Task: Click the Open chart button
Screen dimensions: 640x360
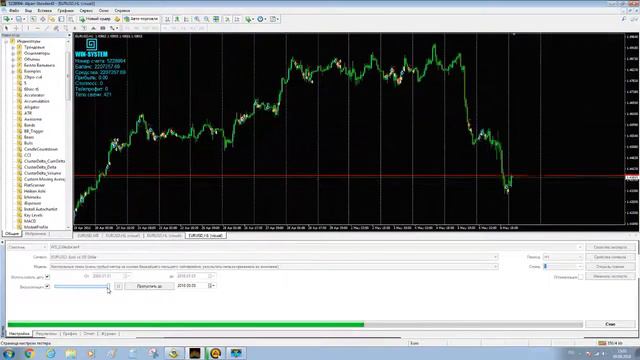Action: click(x=610, y=267)
